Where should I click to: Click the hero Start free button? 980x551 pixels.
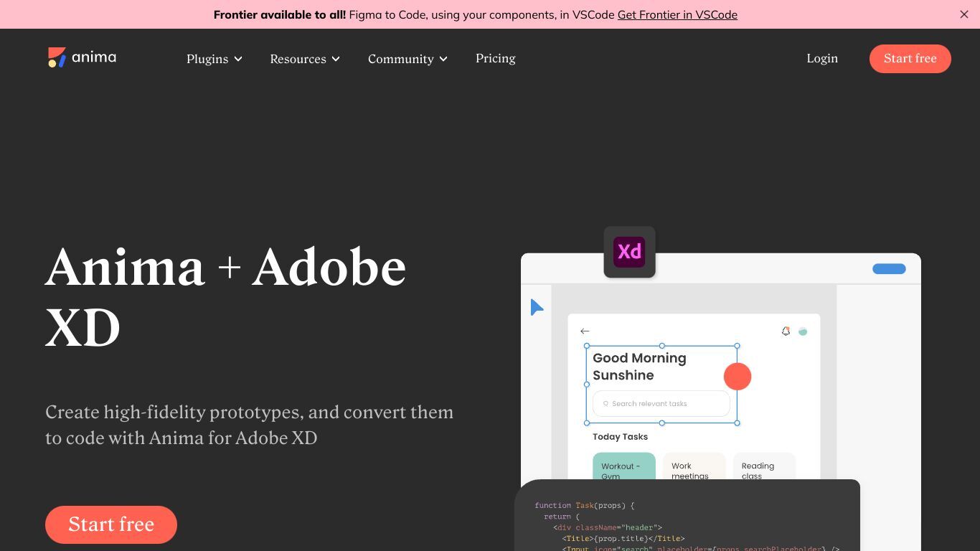click(111, 524)
